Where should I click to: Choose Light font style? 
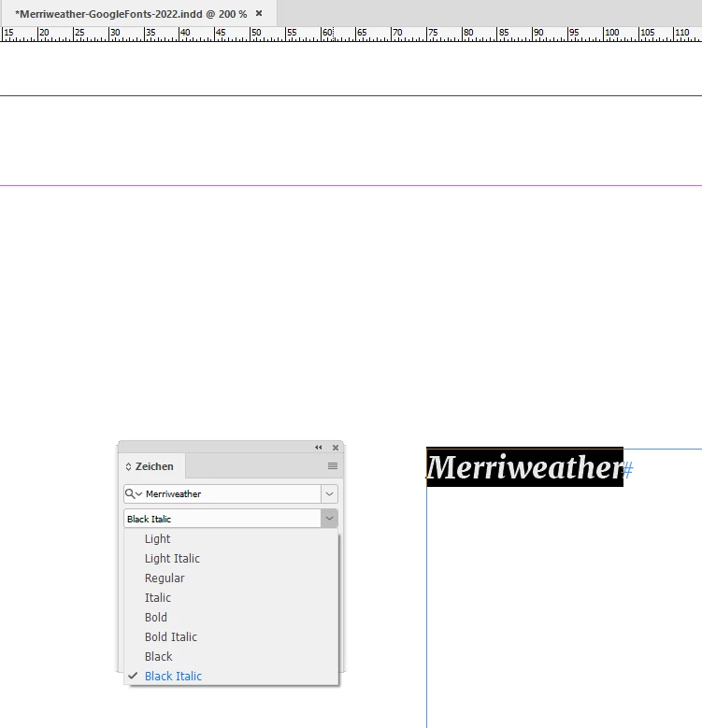coord(231,538)
